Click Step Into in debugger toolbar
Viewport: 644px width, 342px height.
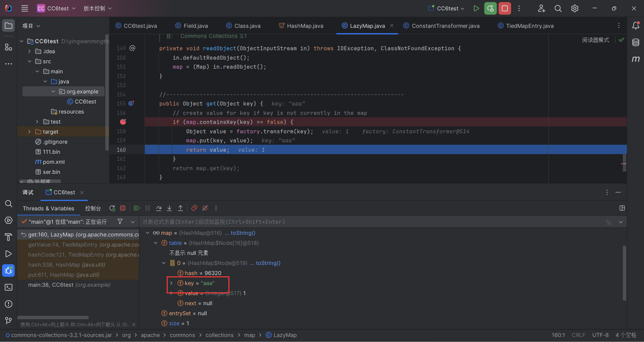point(169,208)
